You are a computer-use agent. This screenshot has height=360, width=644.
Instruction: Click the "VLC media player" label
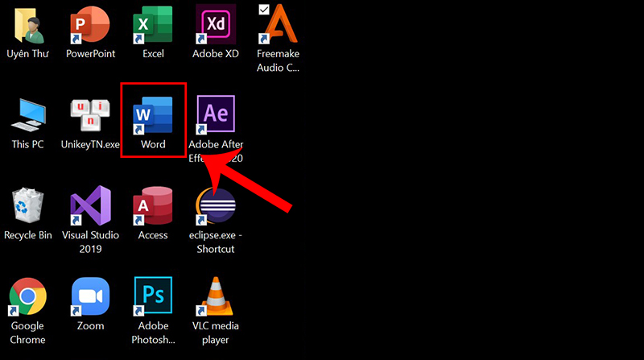pos(216,333)
